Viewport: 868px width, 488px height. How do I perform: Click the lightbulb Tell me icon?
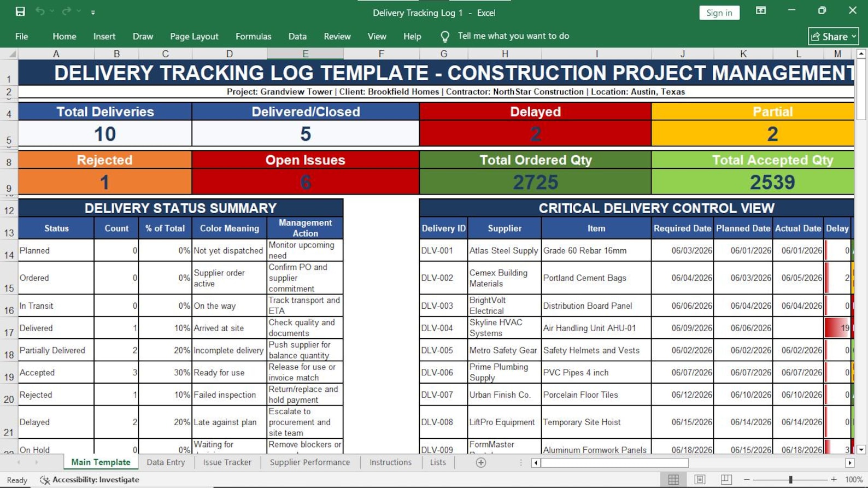445,37
